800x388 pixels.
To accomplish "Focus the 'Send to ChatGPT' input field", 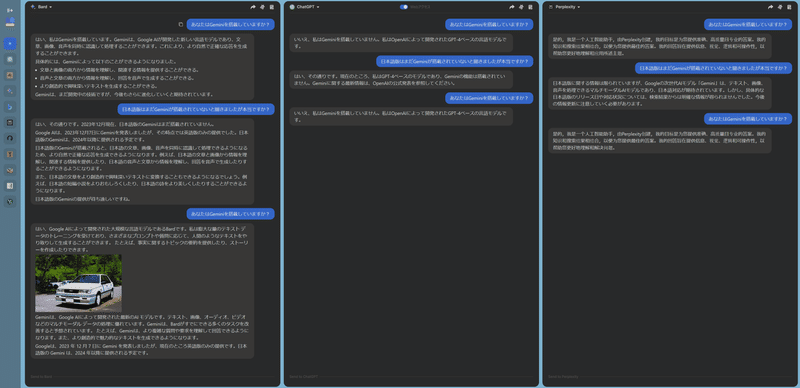I will pos(411,377).
